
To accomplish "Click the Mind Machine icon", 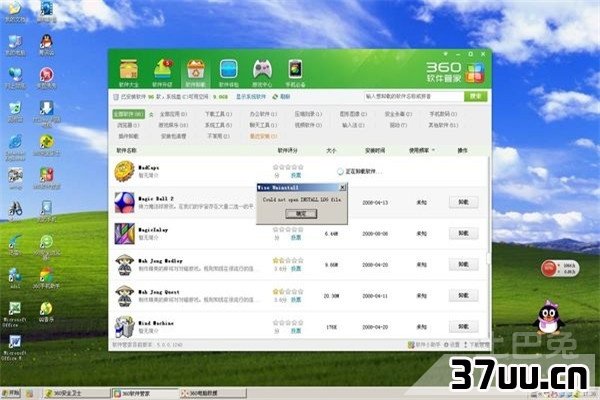I will click(x=124, y=327).
